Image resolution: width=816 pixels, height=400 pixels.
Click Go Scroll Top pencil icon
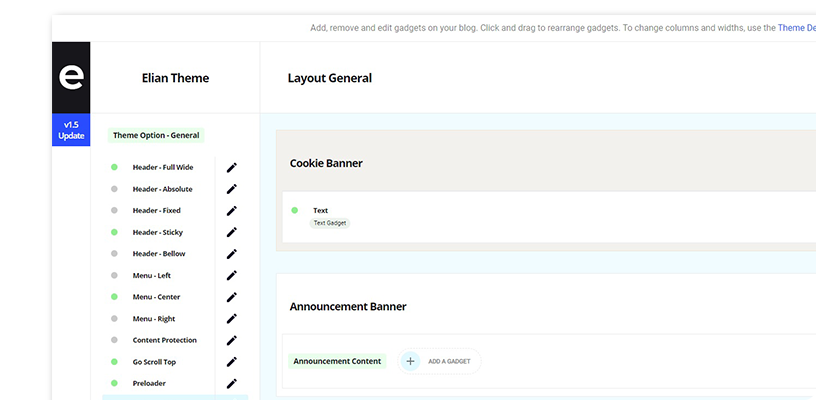[x=232, y=362]
